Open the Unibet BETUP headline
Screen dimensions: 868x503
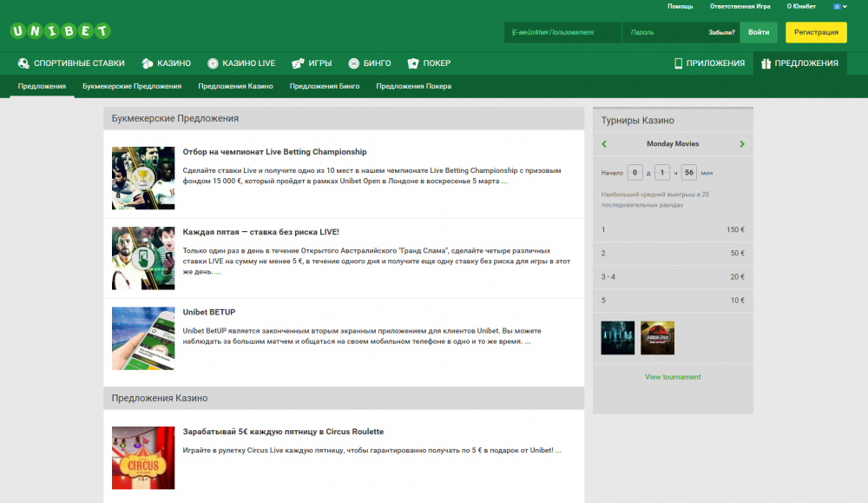pos(209,313)
